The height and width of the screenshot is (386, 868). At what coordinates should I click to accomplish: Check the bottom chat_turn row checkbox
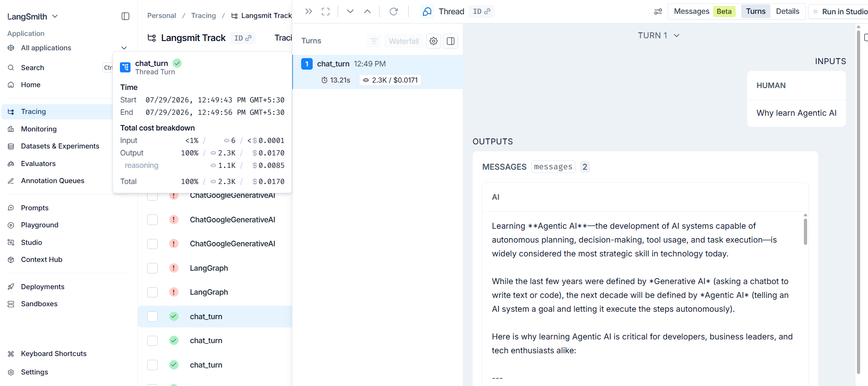152,365
